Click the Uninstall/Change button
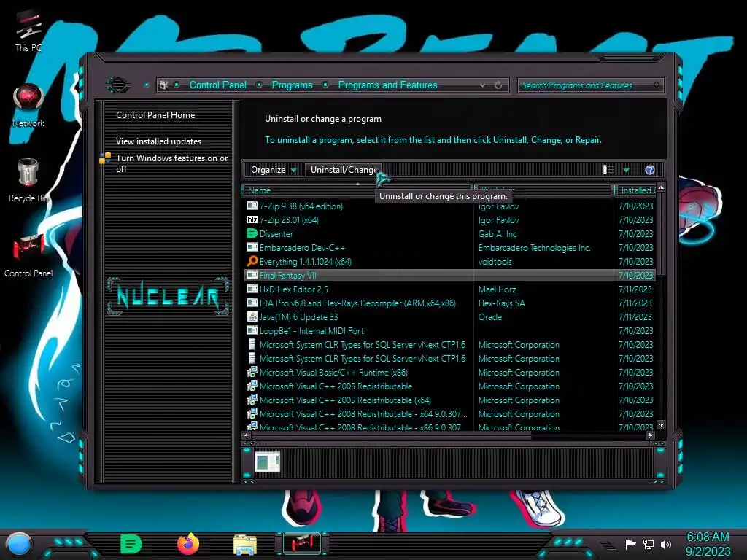Image resolution: width=747 pixels, height=560 pixels. [343, 170]
